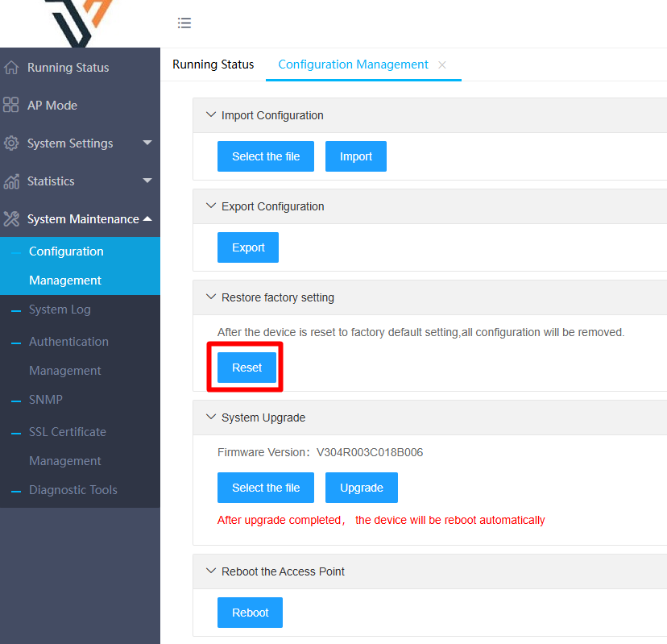Expand the Statistics menu arrow
The width and height of the screenshot is (667, 644).
pyautogui.click(x=147, y=181)
